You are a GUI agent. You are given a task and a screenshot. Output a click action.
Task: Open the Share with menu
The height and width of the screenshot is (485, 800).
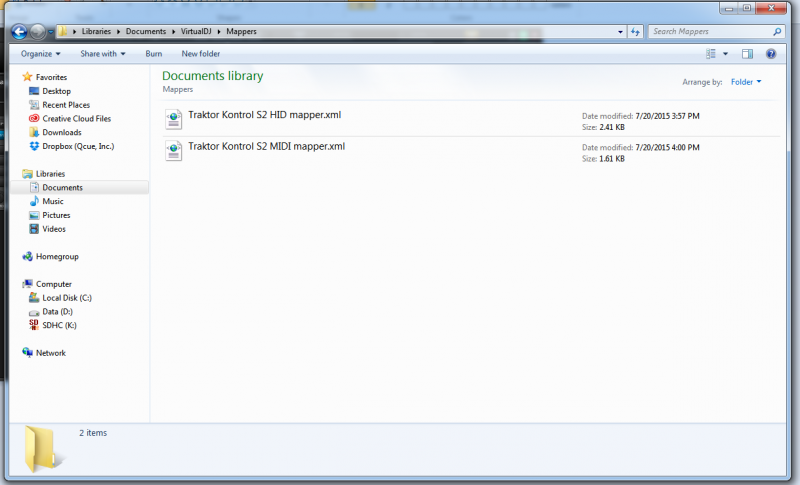(103, 54)
